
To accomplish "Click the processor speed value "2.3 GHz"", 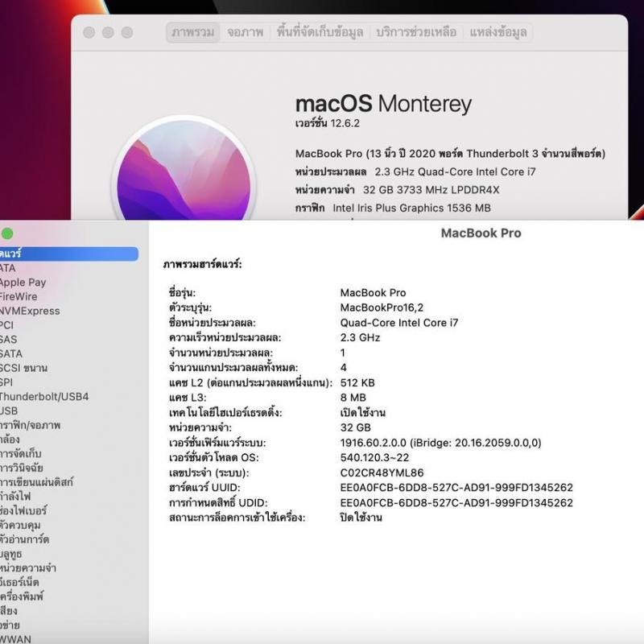I will click(x=360, y=337).
